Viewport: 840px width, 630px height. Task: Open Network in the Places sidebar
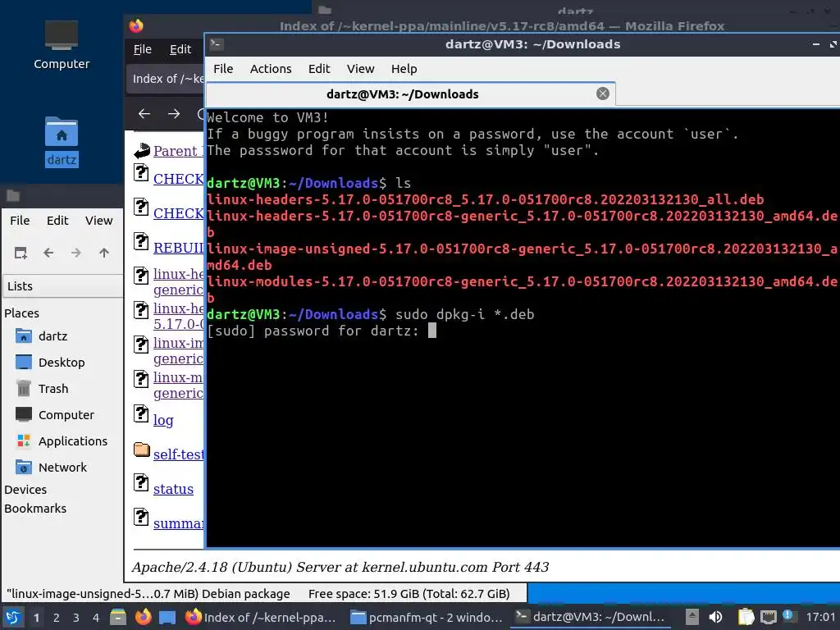(x=62, y=468)
